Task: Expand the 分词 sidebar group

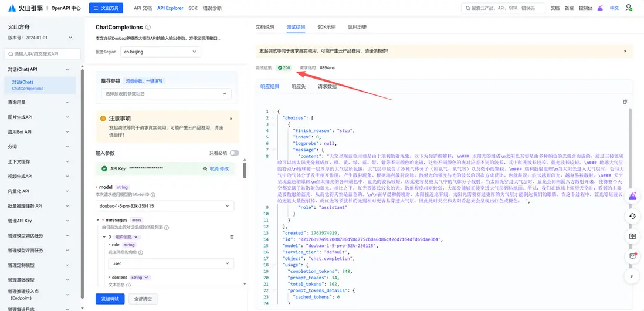Action: pos(40,147)
